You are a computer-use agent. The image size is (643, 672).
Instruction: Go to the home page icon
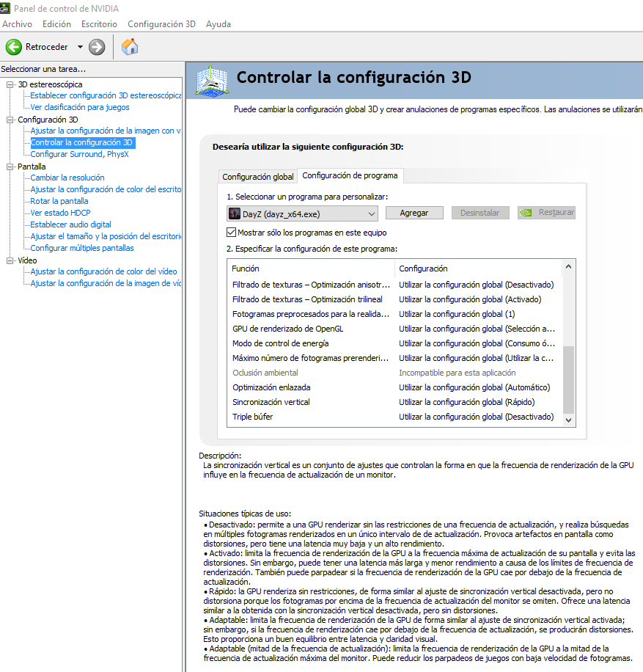point(129,47)
